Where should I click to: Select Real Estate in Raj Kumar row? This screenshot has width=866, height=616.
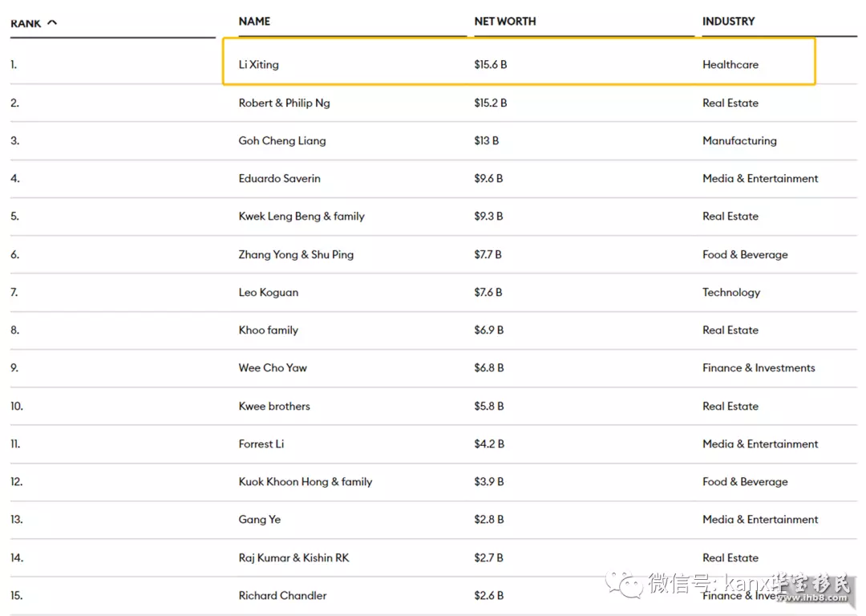(730, 558)
